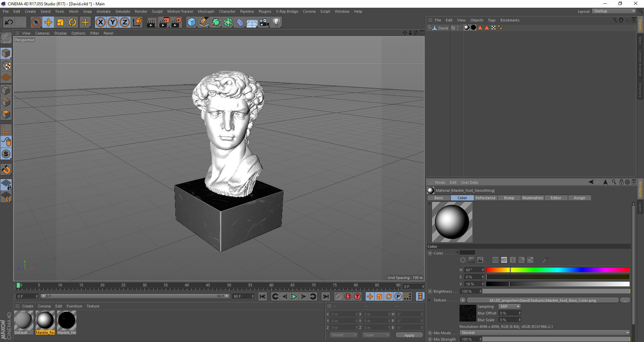The height and width of the screenshot is (342, 644).
Task: Toggle Z axis lock
Action: 125,22
